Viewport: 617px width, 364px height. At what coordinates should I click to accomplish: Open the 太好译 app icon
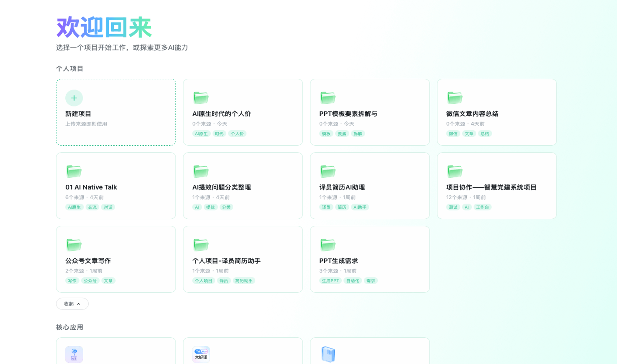point(201,354)
